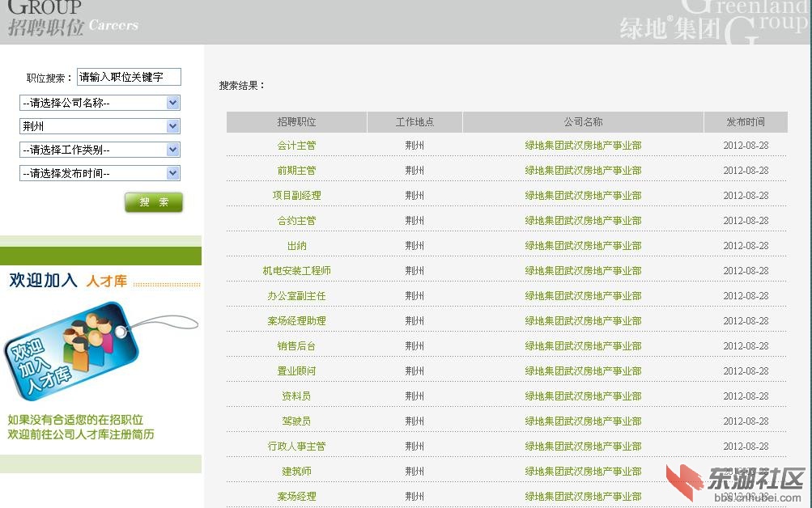
Task: View the 资料员 position
Action: (296, 396)
